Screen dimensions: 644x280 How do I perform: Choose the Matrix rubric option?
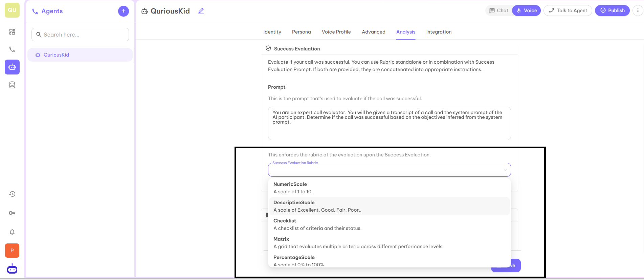[389, 243]
